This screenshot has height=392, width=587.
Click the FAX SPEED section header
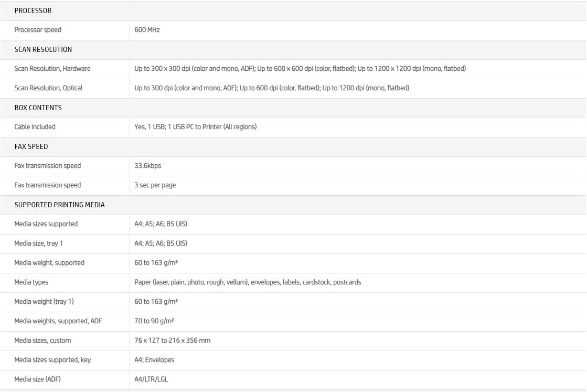click(x=31, y=146)
